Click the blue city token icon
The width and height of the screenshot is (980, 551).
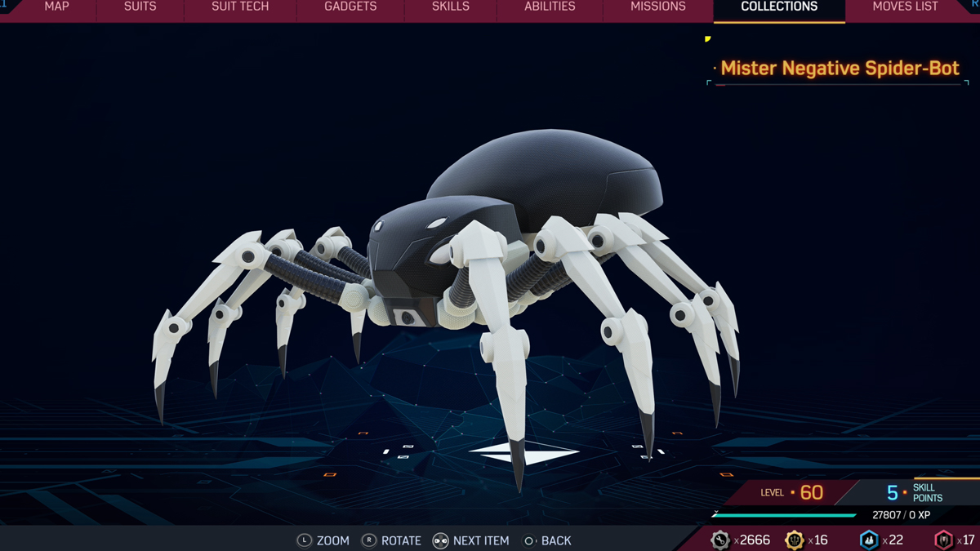pos(869,540)
